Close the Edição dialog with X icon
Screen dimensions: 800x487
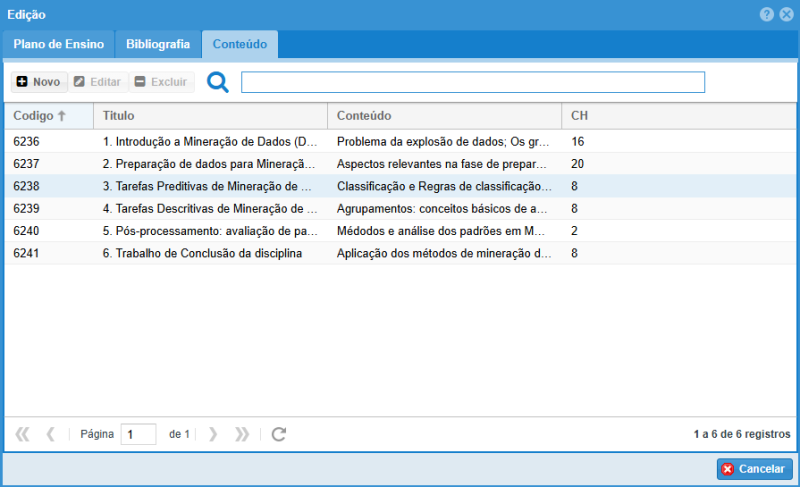785,15
